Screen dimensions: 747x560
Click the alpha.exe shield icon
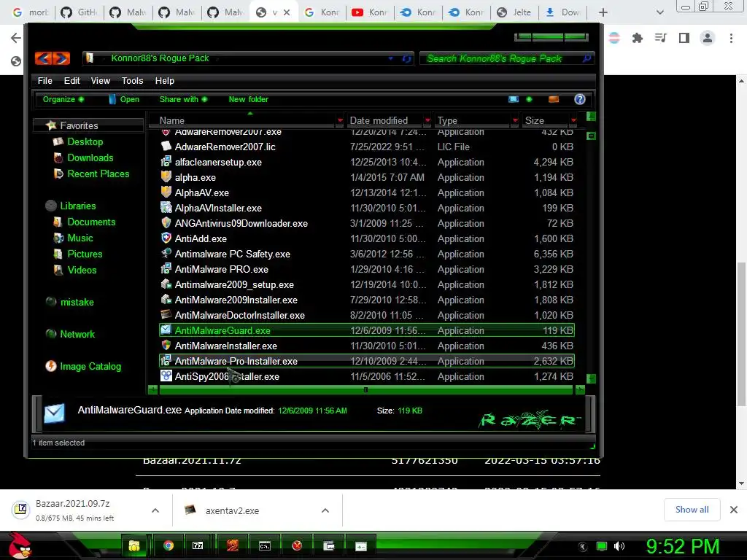(x=166, y=177)
